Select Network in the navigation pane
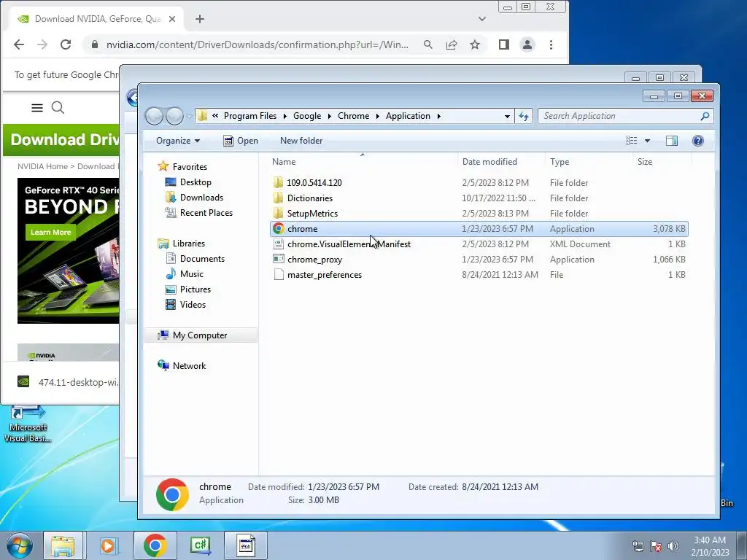 pyautogui.click(x=189, y=366)
